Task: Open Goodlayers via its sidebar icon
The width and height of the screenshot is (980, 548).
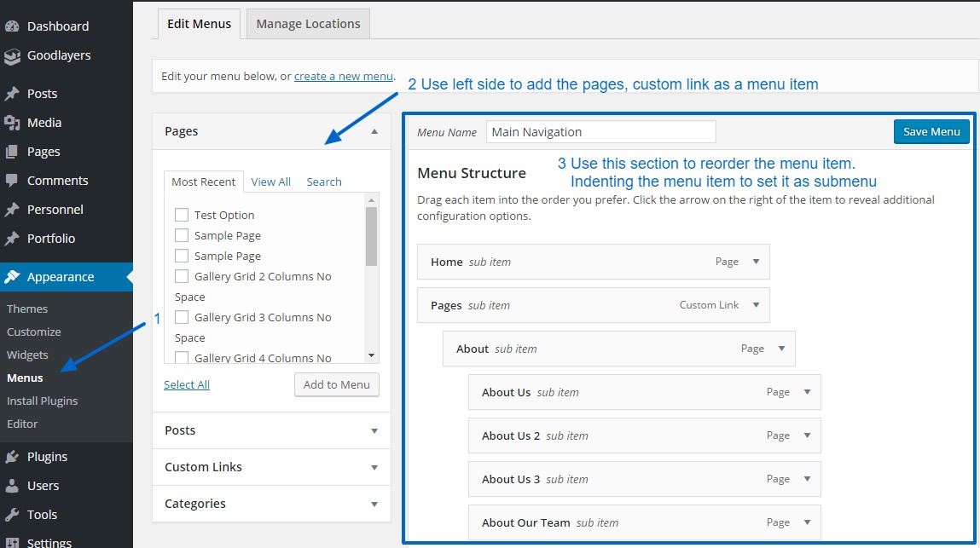Action: [x=12, y=56]
